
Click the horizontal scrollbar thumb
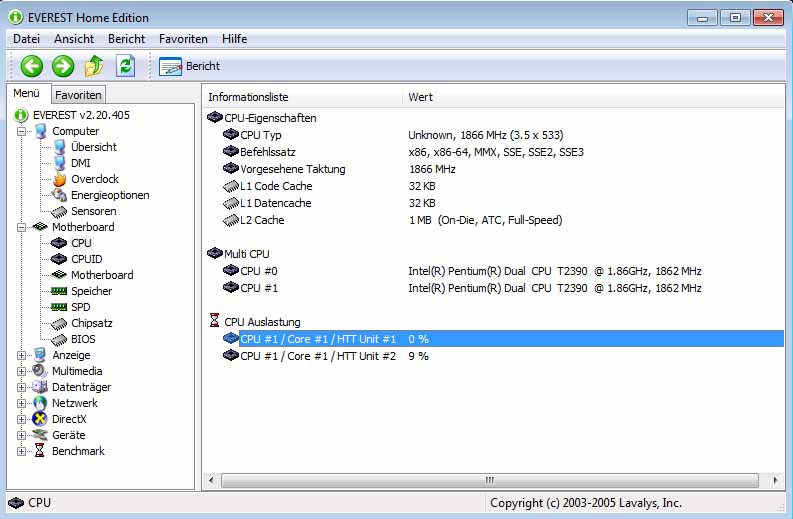pos(490,480)
